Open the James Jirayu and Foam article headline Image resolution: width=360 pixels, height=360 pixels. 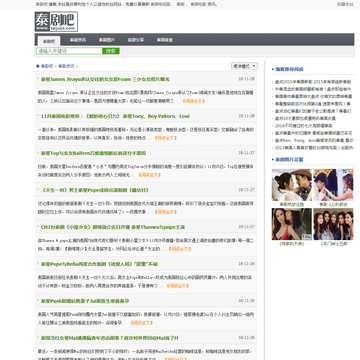tap(105, 79)
